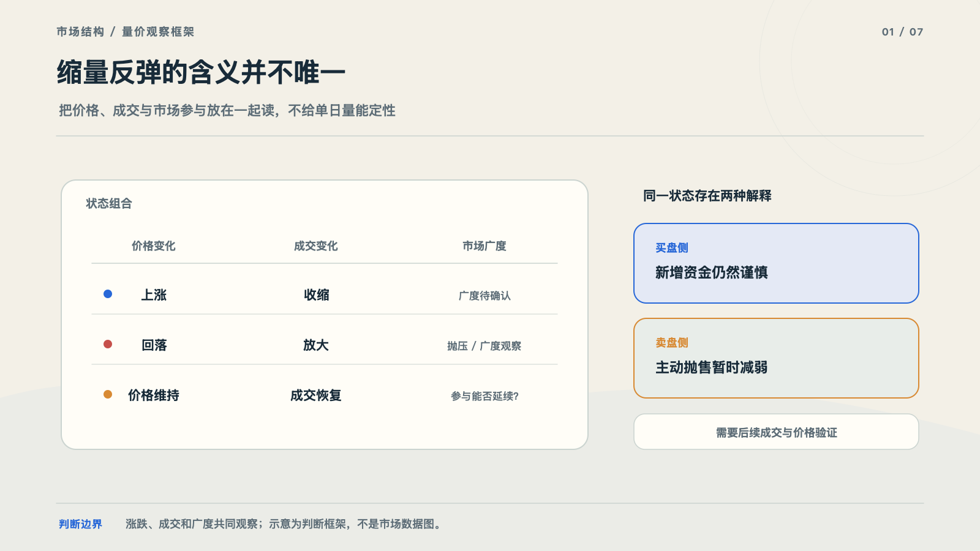Click the 上涨 cell
980x551 pixels.
(x=154, y=295)
